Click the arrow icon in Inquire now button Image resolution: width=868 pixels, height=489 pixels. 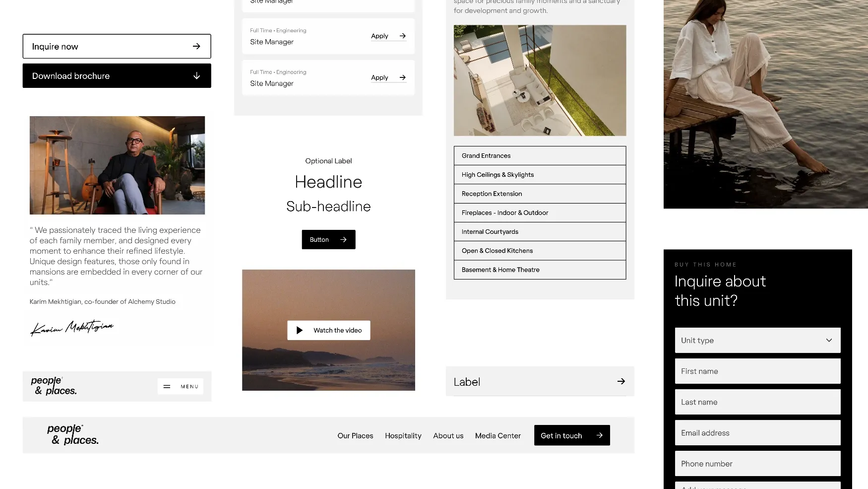pos(196,46)
